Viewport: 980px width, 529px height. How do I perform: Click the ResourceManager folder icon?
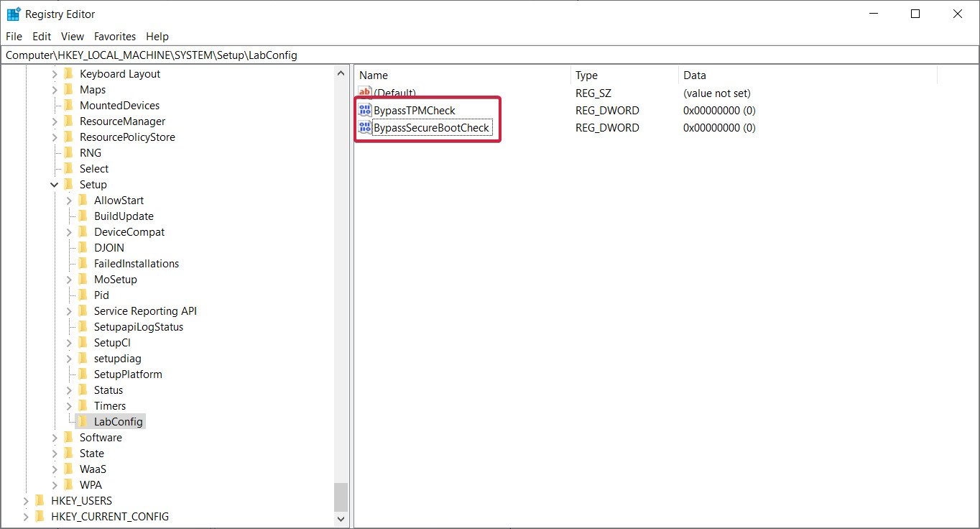point(69,121)
